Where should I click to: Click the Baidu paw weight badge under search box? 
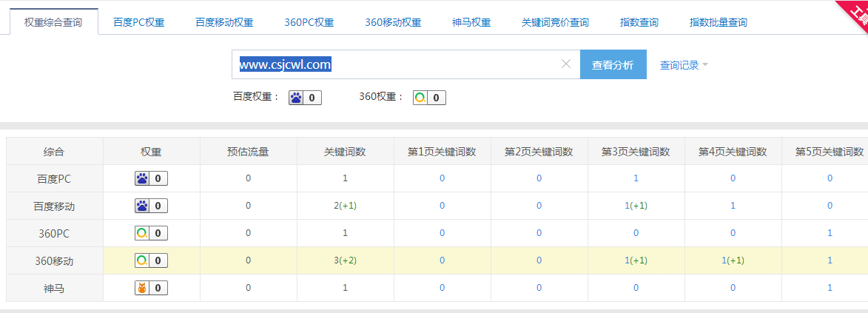tap(305, 97)
